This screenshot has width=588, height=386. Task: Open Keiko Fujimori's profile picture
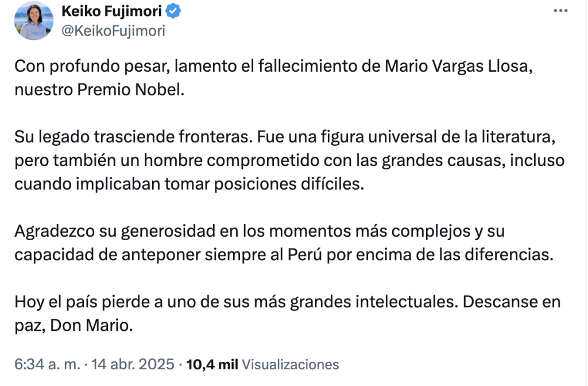(34, 21)
